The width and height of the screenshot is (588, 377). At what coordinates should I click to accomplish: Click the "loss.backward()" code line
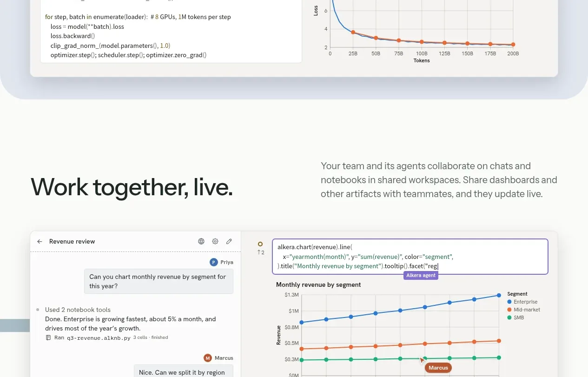click(x=73, y=36)
